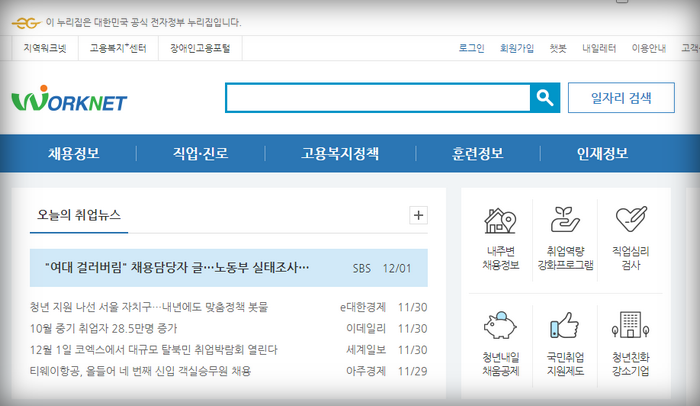This screenshot has width=700, height=406.
Task: Click the eG government emblem icon
Action: (x=26, y=22)
